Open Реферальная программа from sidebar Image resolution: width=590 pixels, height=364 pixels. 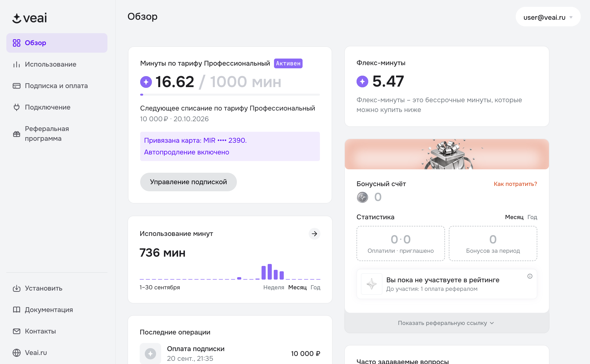click(57, 134)
